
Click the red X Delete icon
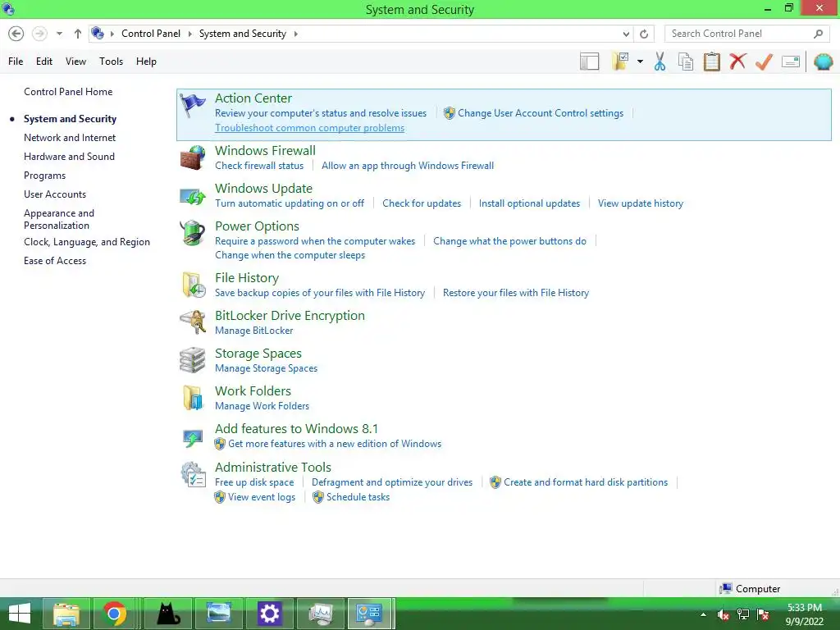737,62
